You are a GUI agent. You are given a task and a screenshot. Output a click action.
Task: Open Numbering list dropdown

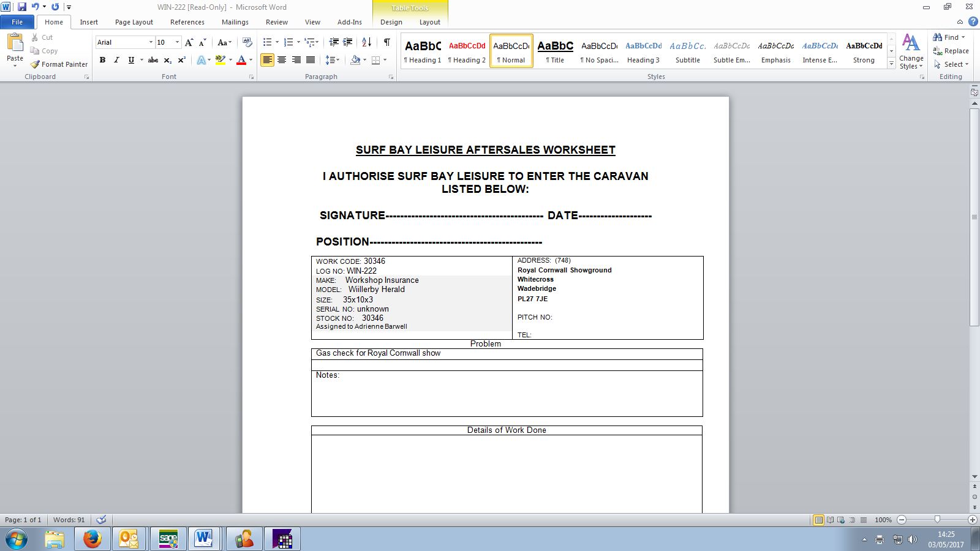pos(298,42)
